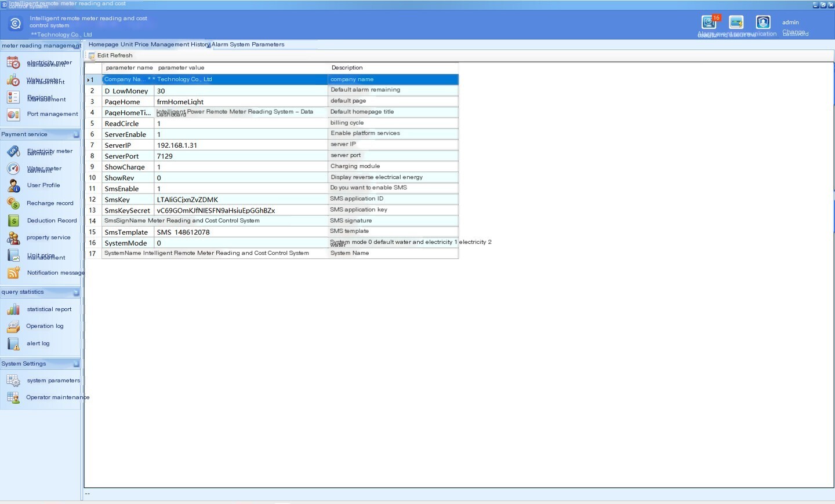Open Unit price management sidebar icon
The height and width of the screenshot is (504, 835).
tap(13, 255)
